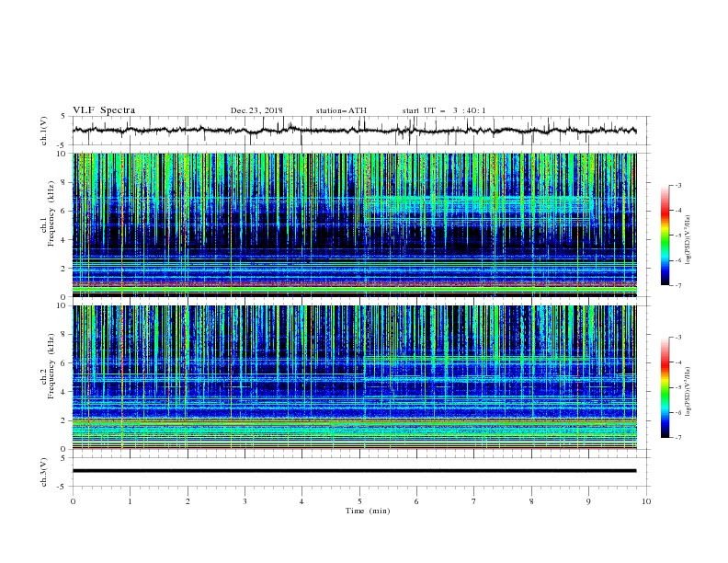The image size is (728, 563).
Task: Click the "9" minute tick label on time axis
Action: [x=588, y=501]
